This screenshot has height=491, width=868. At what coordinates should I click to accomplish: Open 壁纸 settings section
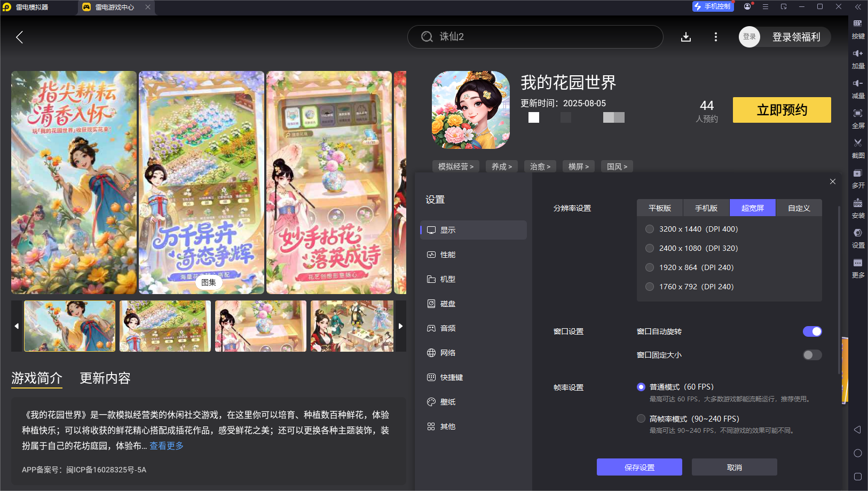click(x=474, y=402)
